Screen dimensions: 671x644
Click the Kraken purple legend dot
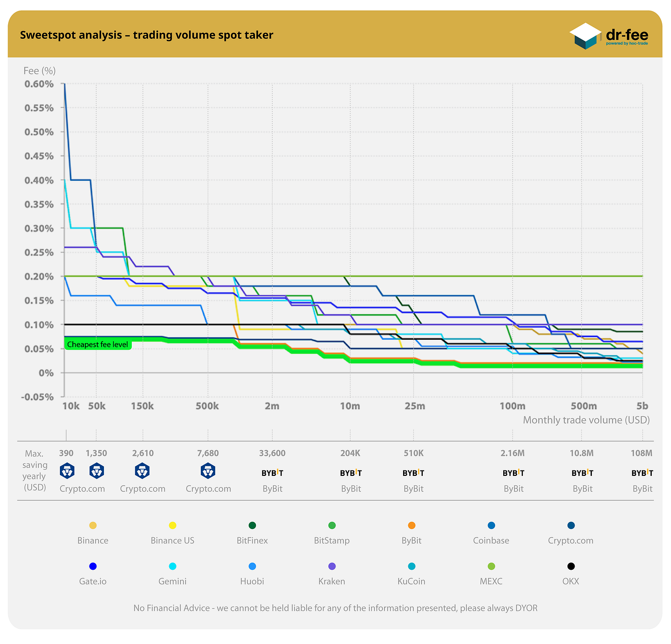(332, 566)
